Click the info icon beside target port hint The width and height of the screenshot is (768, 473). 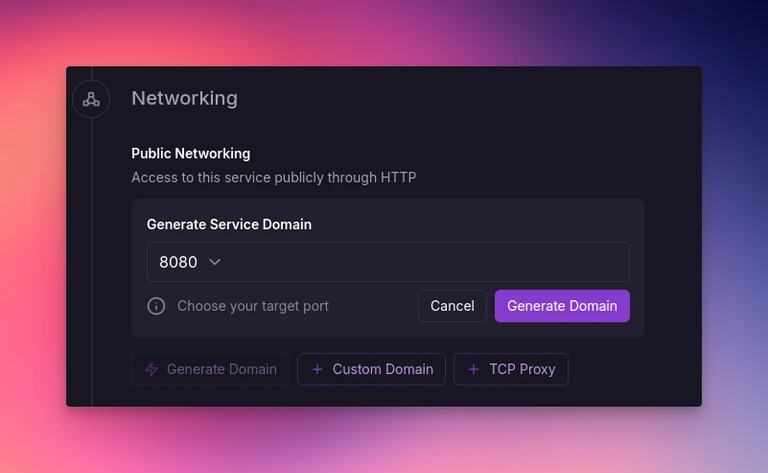coord(156,306)
